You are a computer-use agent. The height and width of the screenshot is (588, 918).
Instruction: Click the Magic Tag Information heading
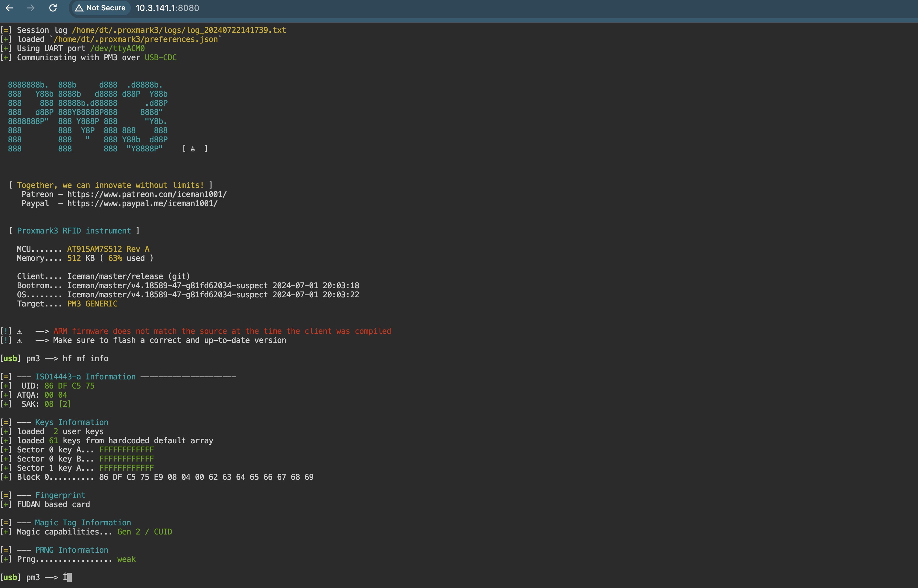[83, 523]
